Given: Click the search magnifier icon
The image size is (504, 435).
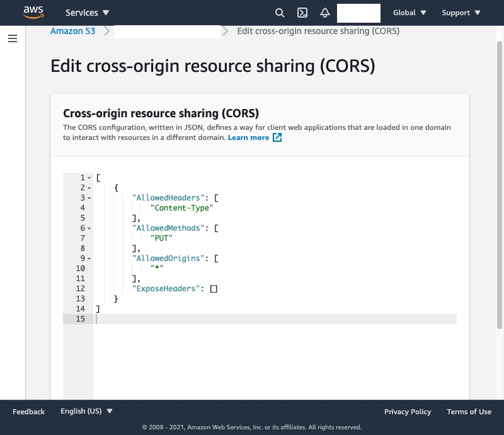Looking at the screenshot, I should click(x=280, y=13).
